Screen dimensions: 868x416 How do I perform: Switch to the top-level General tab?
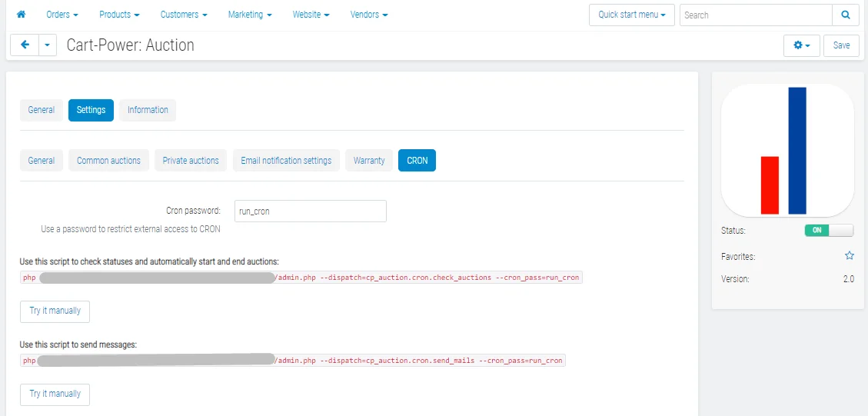[x=42, y=110]
